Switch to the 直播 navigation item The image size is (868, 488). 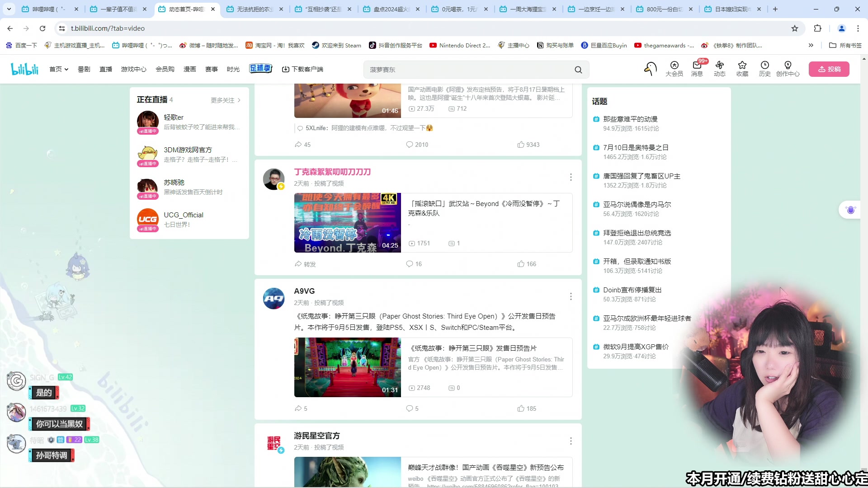[106, 69]
